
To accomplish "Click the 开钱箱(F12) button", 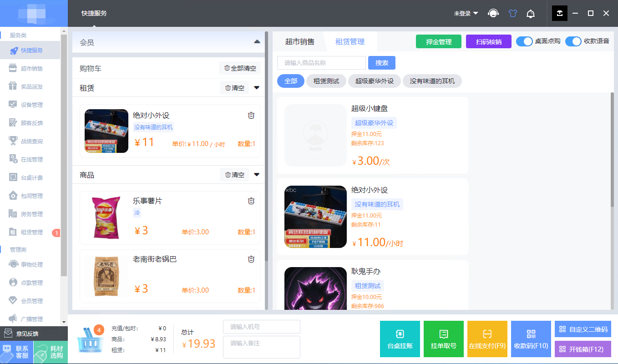I will click(x=583, y=349).
